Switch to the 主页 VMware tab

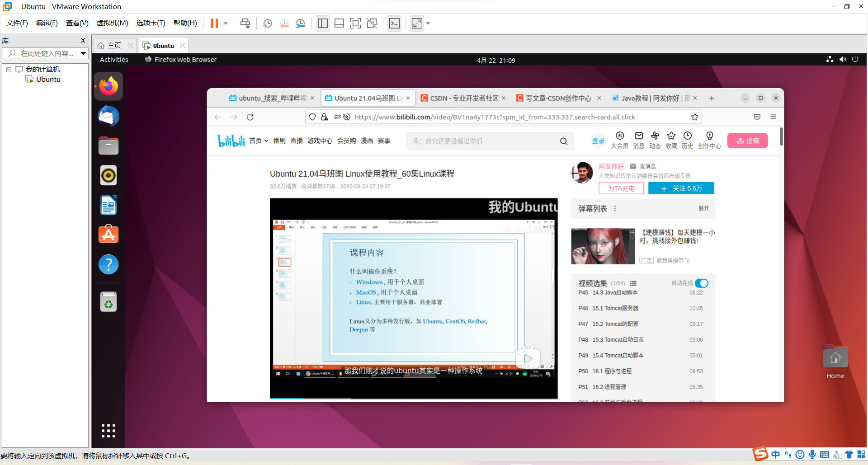[x=114, y=46]
